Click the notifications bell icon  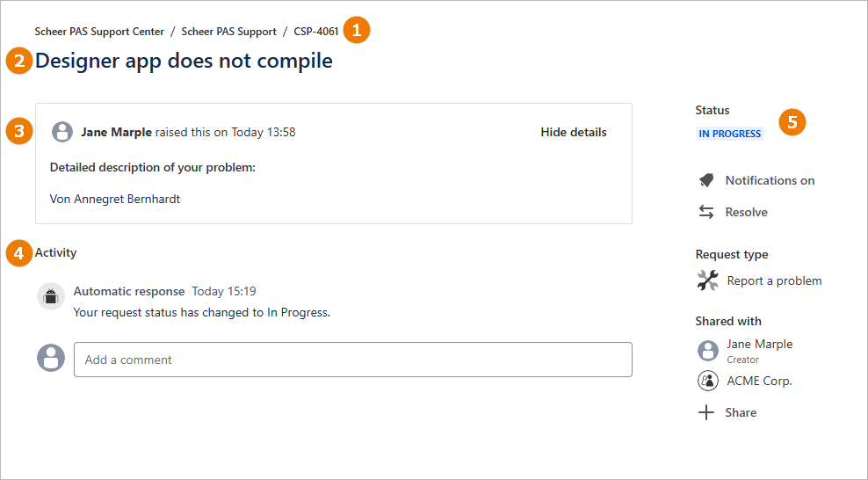(x=706, y=180)
